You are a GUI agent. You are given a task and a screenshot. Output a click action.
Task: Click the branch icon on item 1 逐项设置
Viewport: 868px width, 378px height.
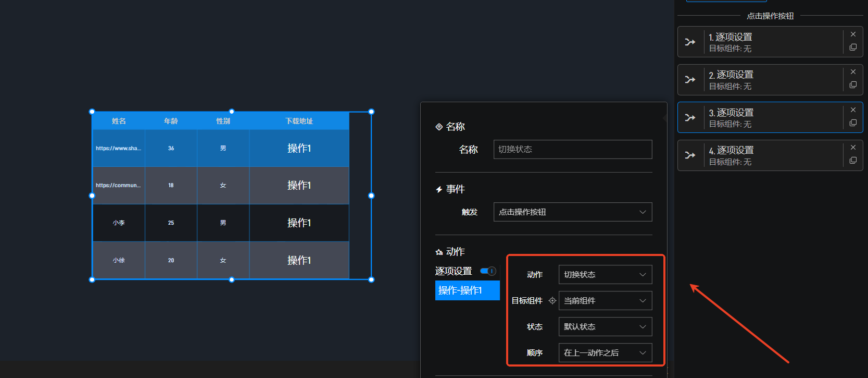pyautogui.click(x=690, y=42)
